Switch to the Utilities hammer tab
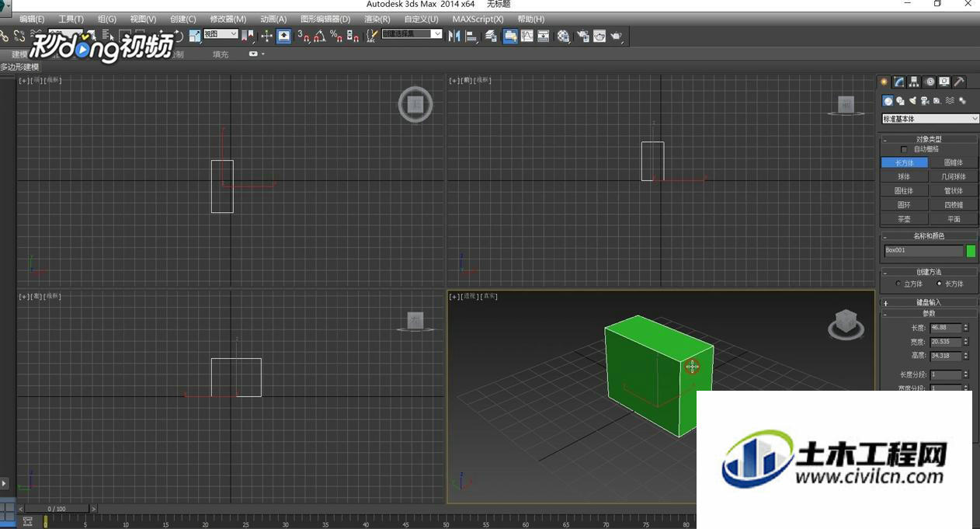980x529 pixels. coord(960,82)
